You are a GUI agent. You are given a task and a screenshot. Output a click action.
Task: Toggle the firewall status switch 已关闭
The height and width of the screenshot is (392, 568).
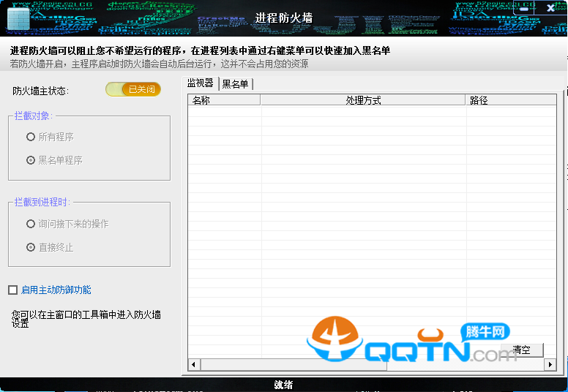click(x=133, y=89)
